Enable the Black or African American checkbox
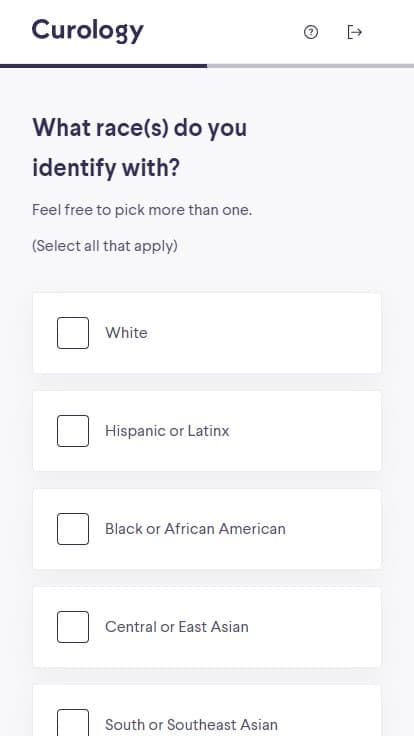 point(73,529)
